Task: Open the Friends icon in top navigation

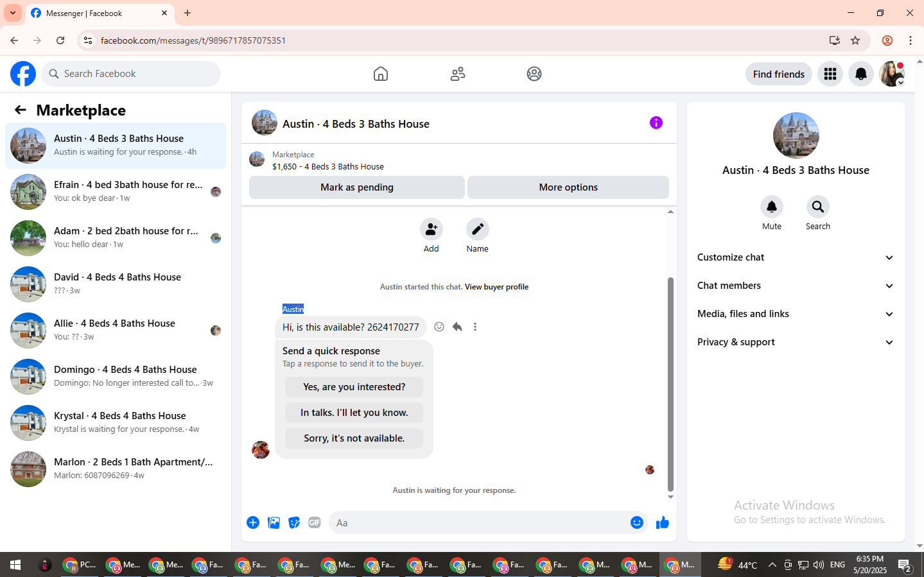Action: click(x=458, y=74)
